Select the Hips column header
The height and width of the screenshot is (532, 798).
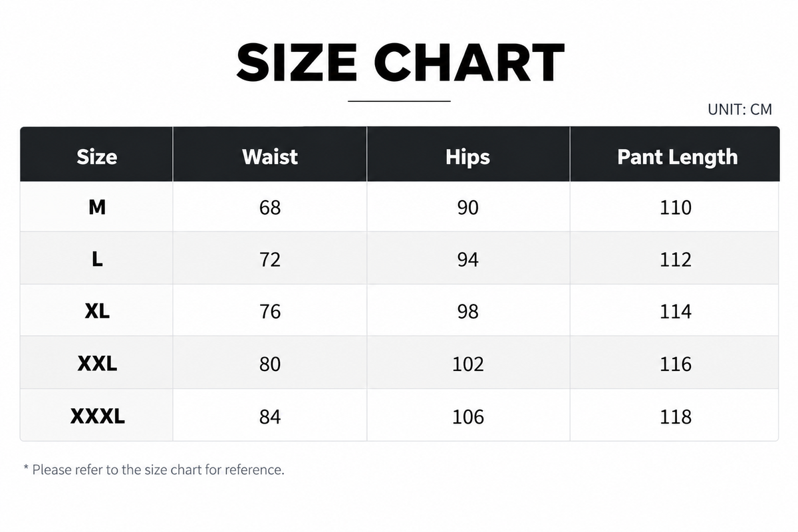point(468,157)
